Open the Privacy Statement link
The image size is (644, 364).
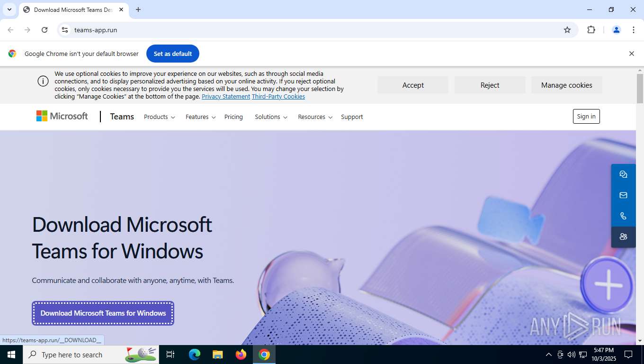(226, 97)
